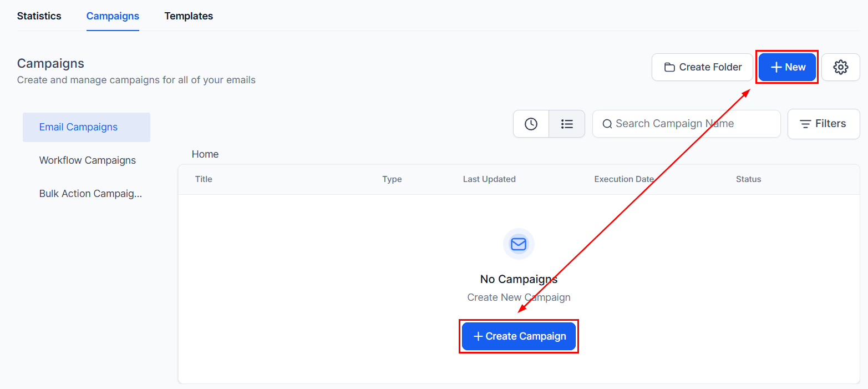Click the Home breadcrumb
Image resolution: width=868 pixels, height=389 pixels.
click(205, 154)
